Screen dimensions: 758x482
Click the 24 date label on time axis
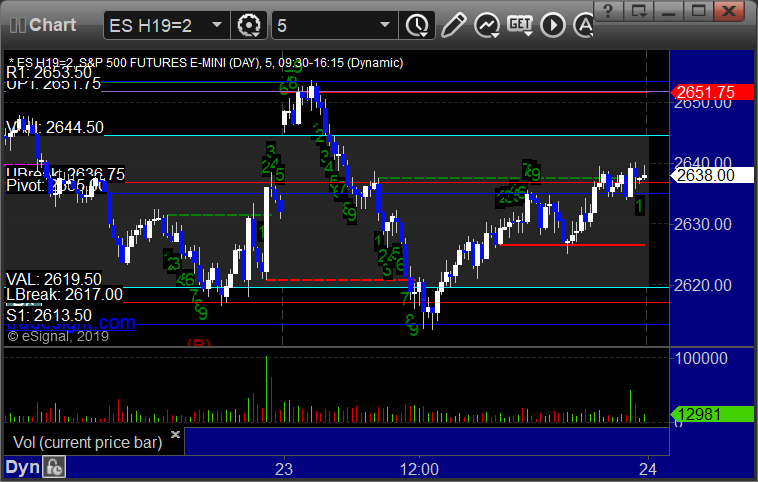tap(647, 469)
